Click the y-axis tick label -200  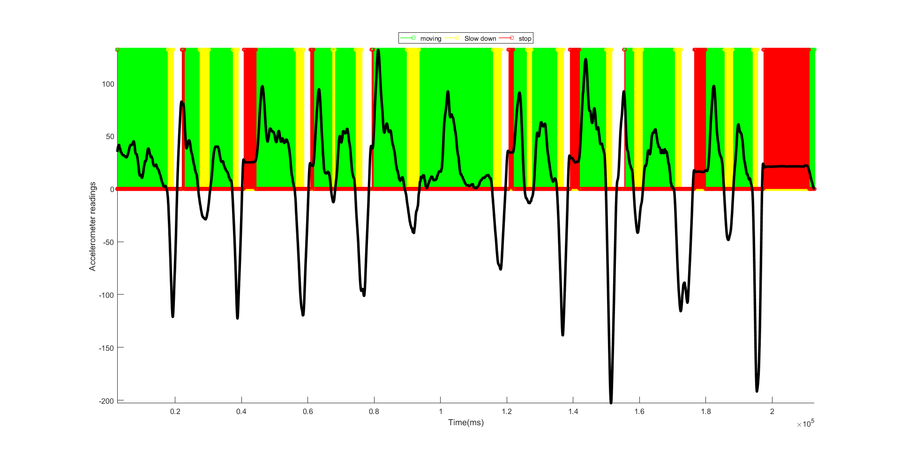click(108, 401)
